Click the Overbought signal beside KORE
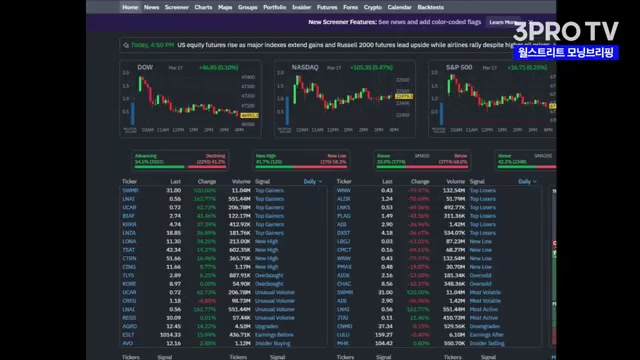 (x=269, y=284)
